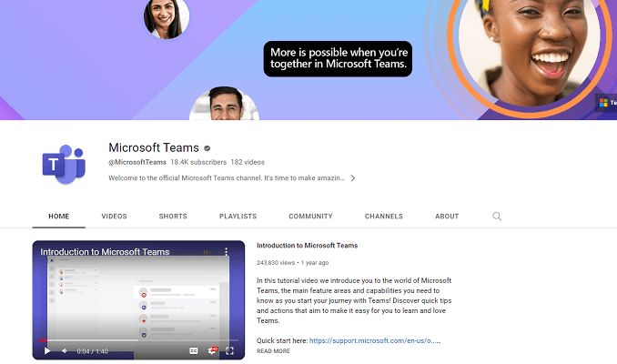The width and height of the screenshot is (617, 364).
Task: Click the @MicrosoftTeams handle
Action: pos(137,162)
